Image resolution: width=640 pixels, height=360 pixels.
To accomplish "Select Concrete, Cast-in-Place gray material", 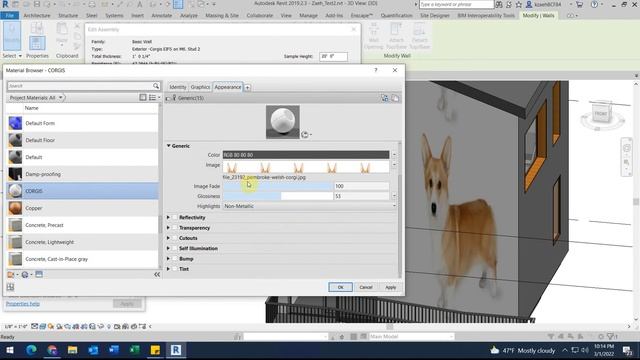I will point(82,259).
